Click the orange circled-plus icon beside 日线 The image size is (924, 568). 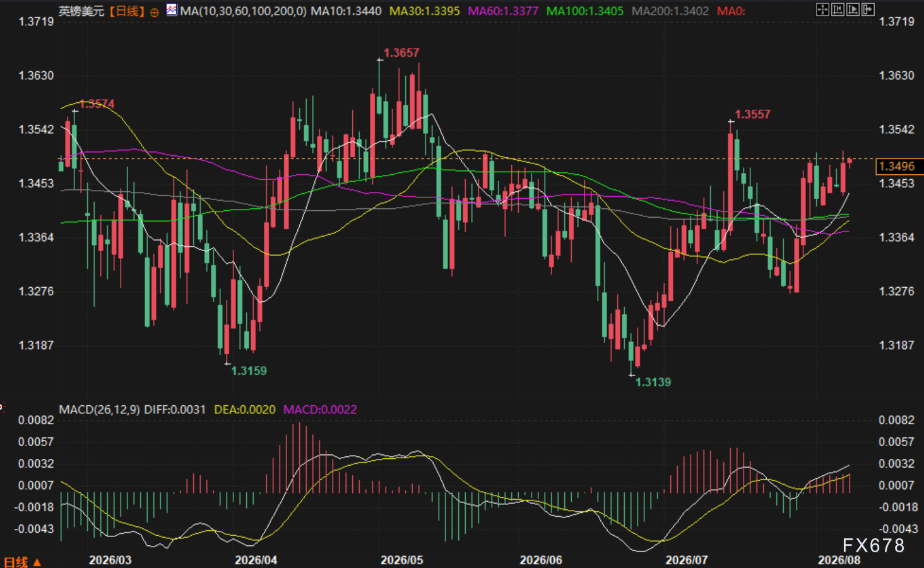[155, 12]
